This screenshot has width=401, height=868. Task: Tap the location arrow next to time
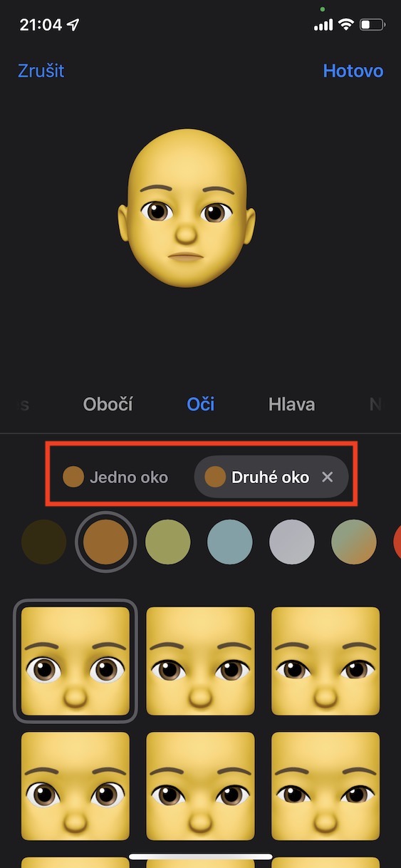tap(73, 25)
